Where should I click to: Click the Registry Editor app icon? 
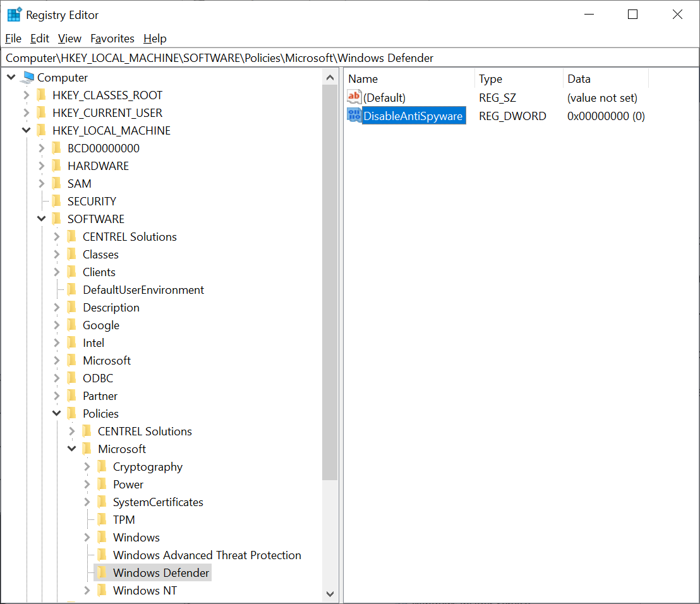pos(15,15)
